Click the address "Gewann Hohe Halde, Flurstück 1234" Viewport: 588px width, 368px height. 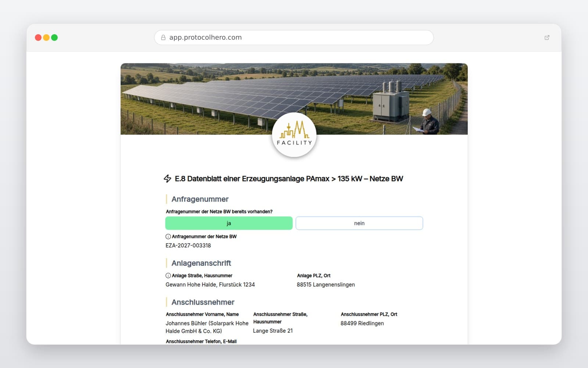click(210, 284)
